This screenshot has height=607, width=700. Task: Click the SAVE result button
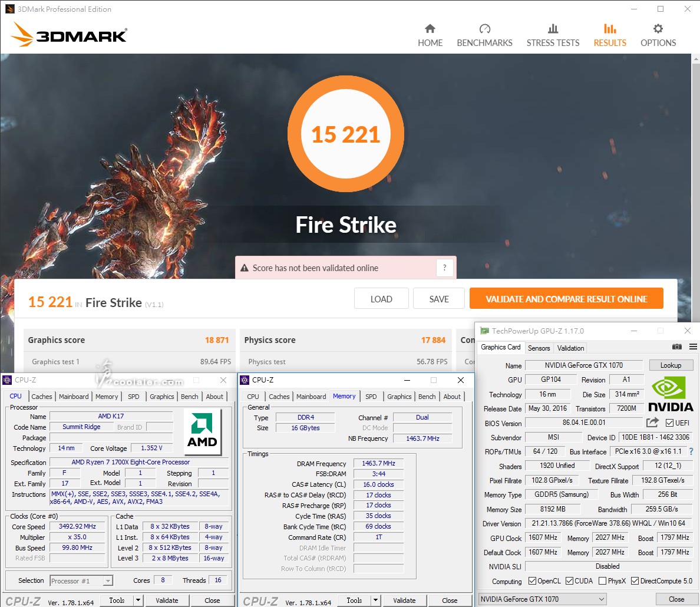pos(439,299)
